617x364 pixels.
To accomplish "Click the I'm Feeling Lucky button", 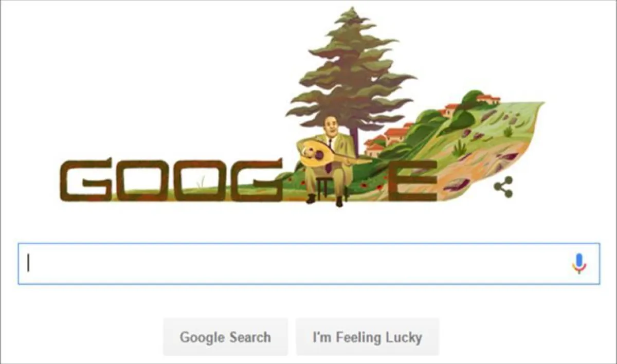I will tap(367, 337).
